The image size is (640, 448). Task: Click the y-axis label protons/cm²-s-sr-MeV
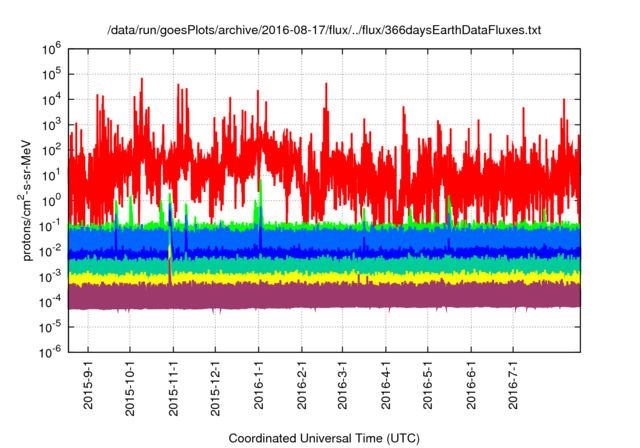click(x=26, y=200)
